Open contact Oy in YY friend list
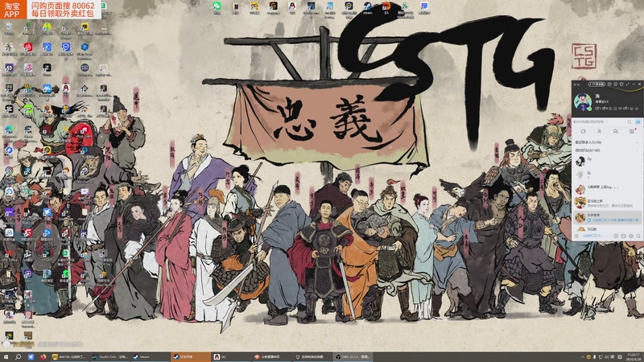The width and height of the screenshot is (644, 362). (608, 161)
